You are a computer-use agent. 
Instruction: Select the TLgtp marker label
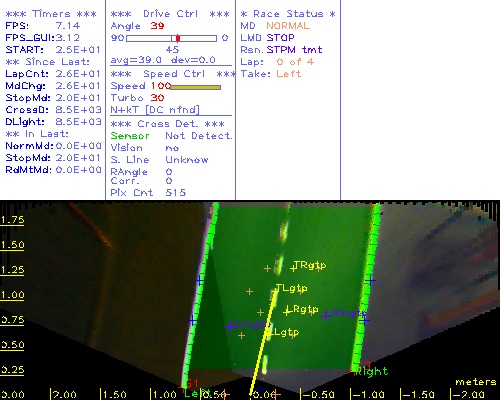(291, 288)
